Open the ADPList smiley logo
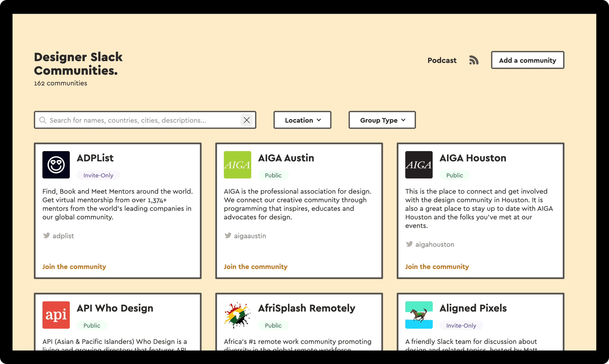This screenshot has height=364, width=609. [56, 165]
